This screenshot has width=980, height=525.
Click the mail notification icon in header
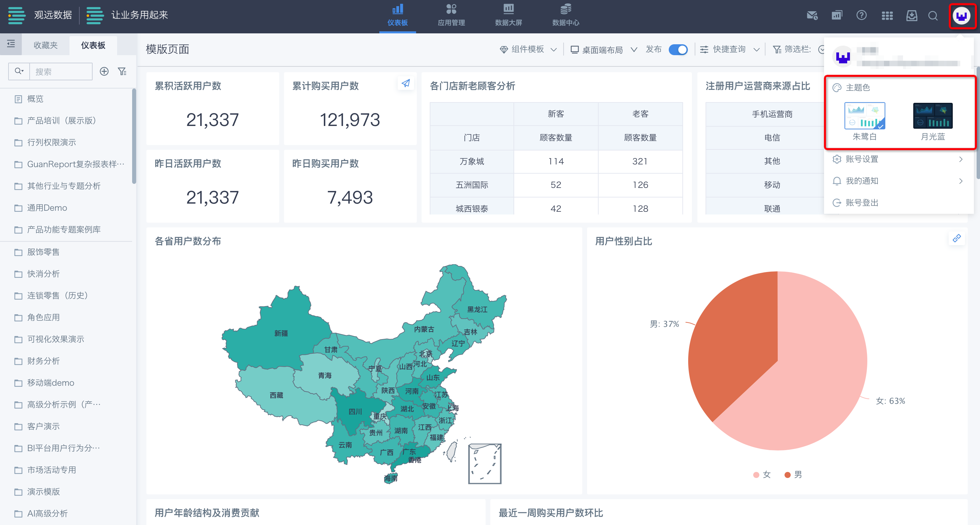pyautogui.click(x=812, y=16)
